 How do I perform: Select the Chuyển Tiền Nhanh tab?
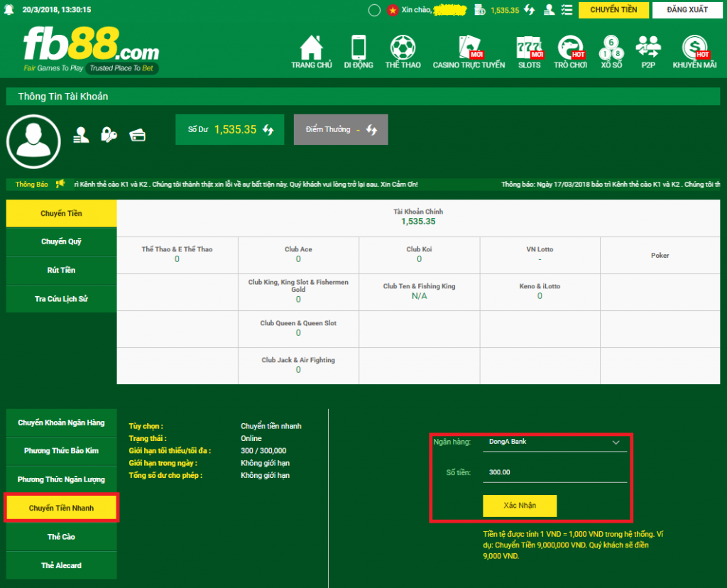61,508
